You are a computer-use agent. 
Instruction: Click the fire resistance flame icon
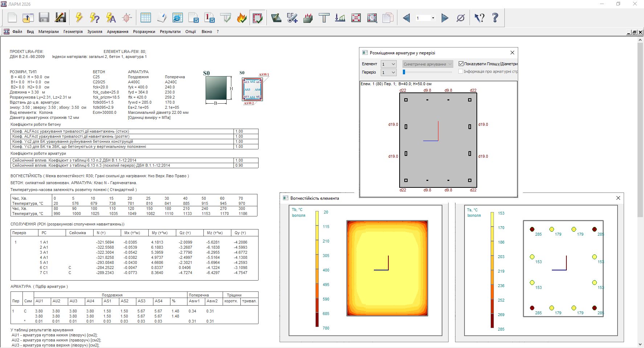coord(241,18)
